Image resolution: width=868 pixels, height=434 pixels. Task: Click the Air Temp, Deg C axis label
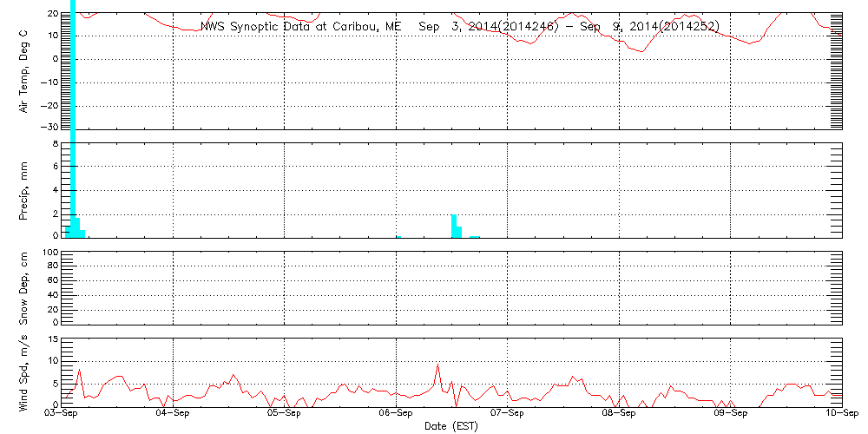click(x=25, y=69)
